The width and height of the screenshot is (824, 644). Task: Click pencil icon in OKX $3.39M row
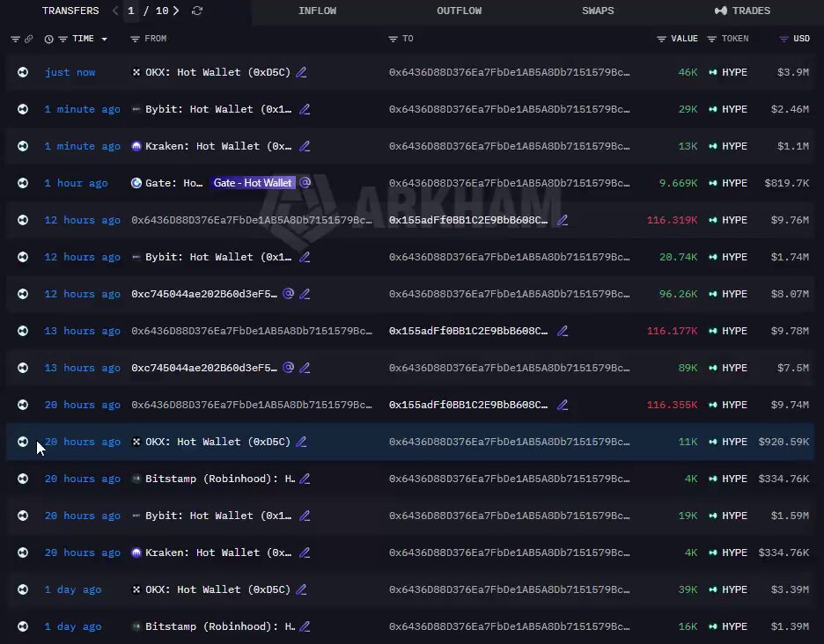pyautogui.click(x=301, y=589)
